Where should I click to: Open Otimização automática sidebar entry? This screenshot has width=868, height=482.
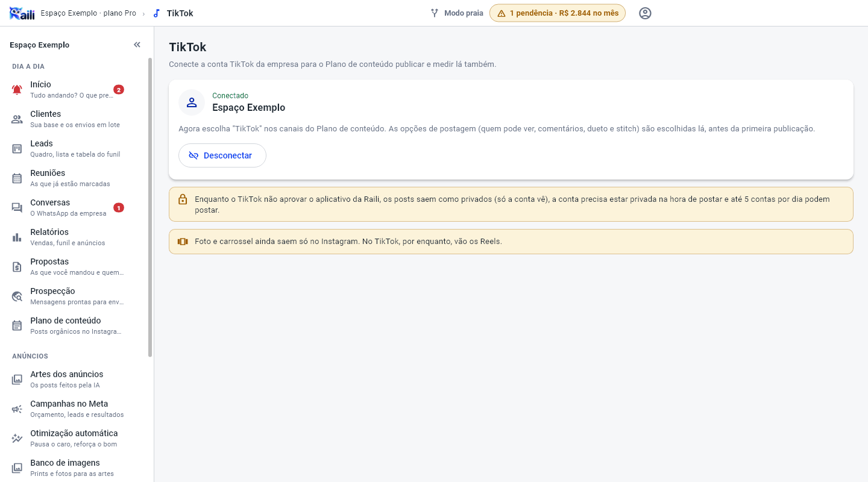76,439
